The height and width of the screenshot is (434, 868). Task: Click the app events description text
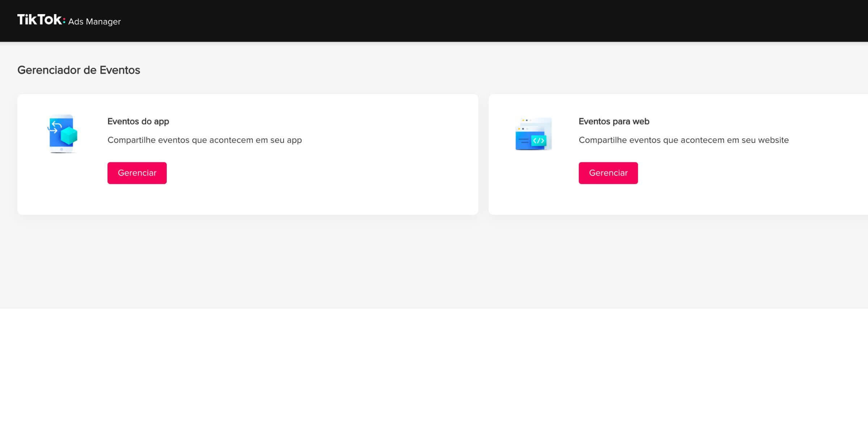204,140
